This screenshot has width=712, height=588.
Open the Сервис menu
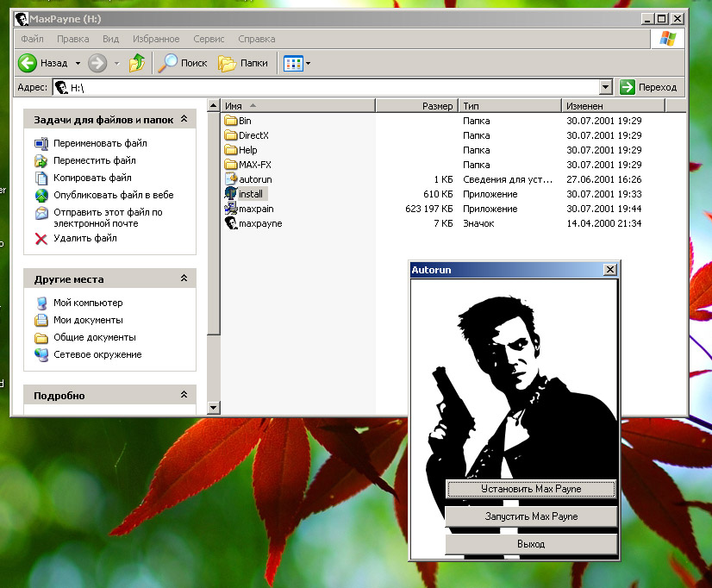pos(209,39)
